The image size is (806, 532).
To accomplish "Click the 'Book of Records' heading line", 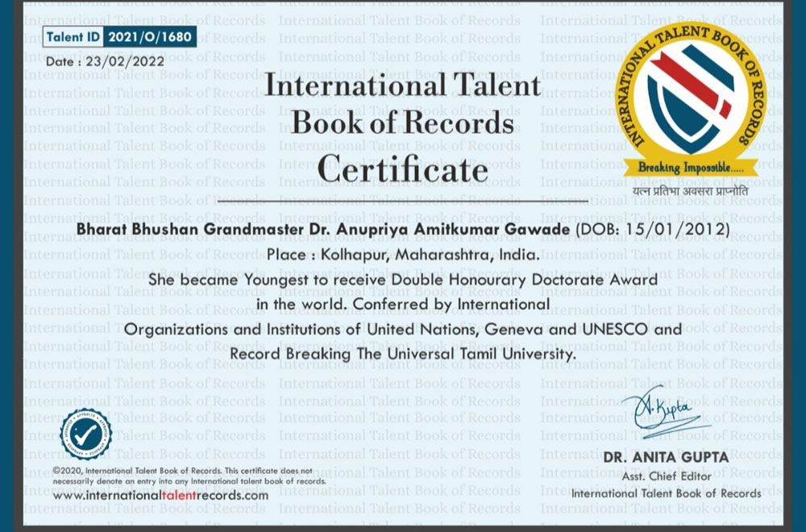I will click(402, 123).
